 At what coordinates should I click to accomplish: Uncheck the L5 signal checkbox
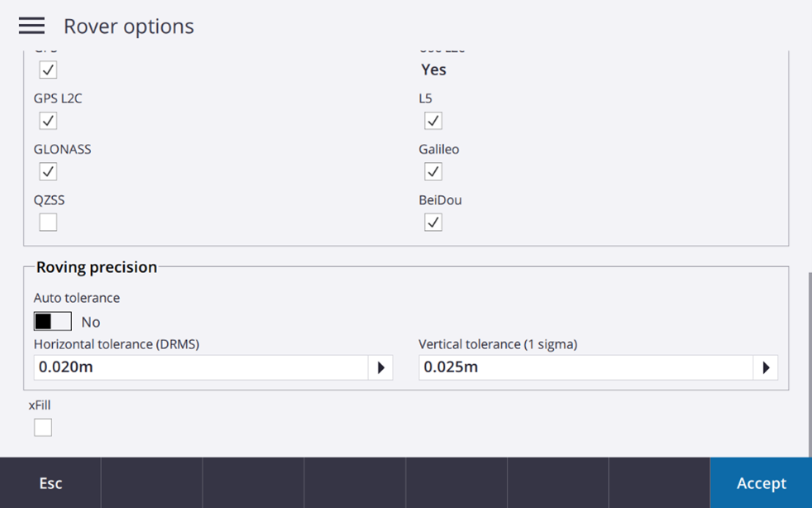pyautogui.click(x=433, y=121)
